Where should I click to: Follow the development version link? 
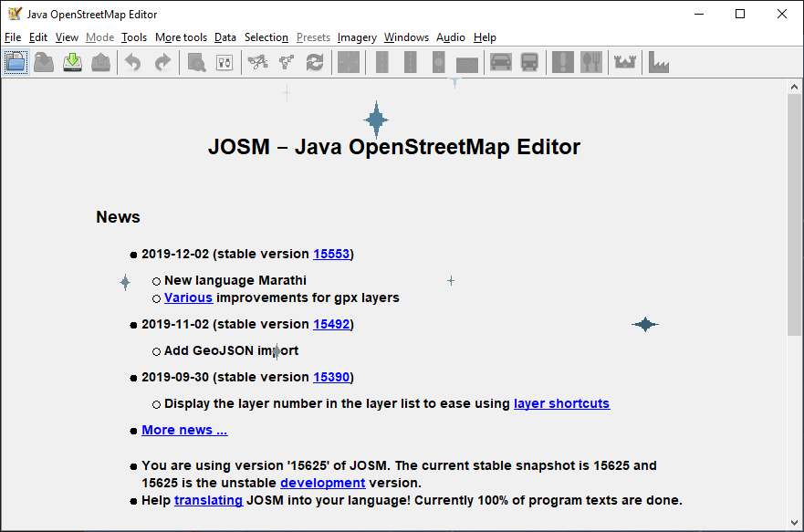pos(322,483)
